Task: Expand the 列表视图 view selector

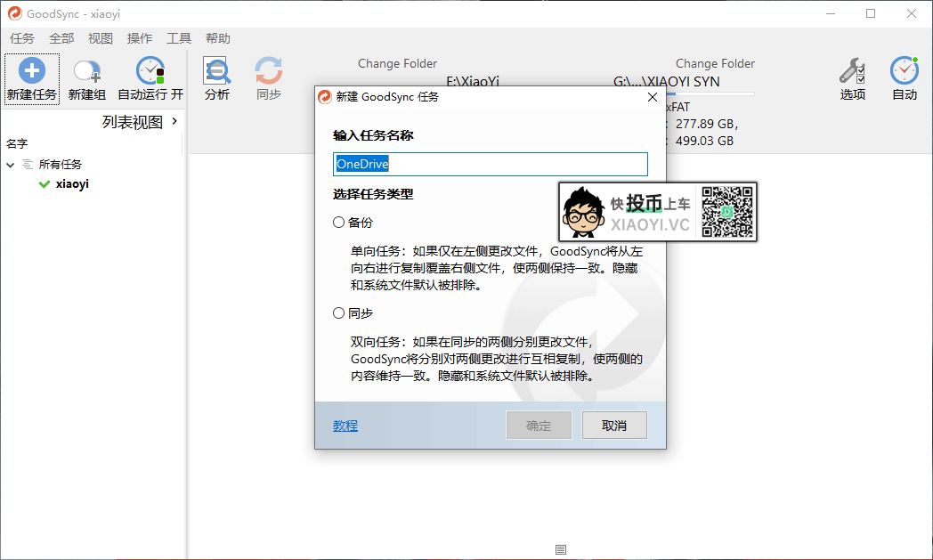Action: [174, 121]
